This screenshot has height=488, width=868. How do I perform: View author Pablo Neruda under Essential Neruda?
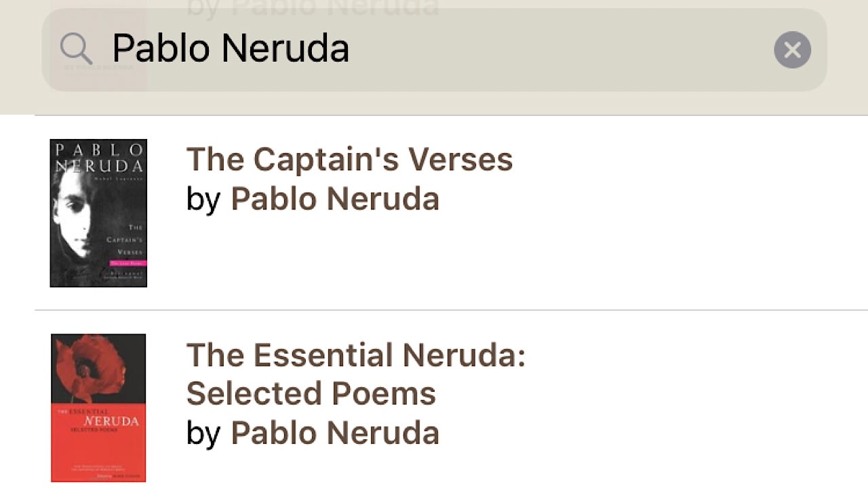pos(335,432)
